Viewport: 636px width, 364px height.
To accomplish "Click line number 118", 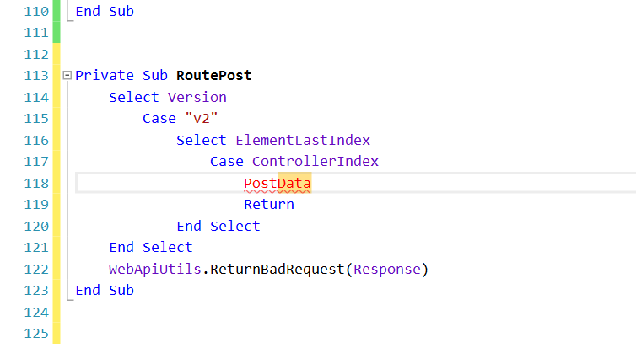I will 36,183.
